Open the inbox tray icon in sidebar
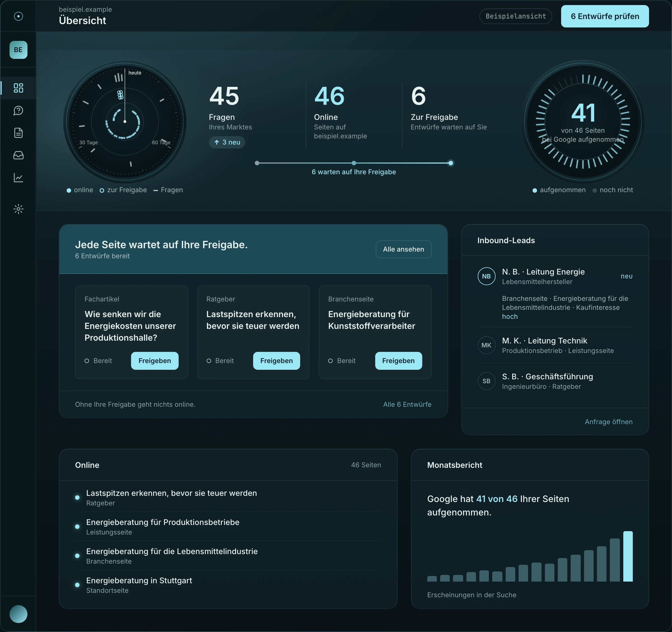The image size is (672, 632). pos(18,155)
